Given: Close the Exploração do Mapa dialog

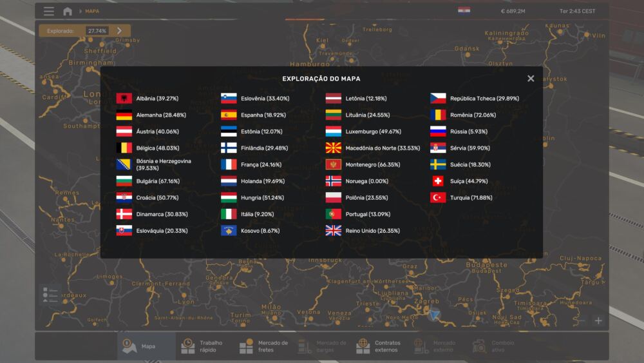Looking at the screenshot, I should 531,79.
